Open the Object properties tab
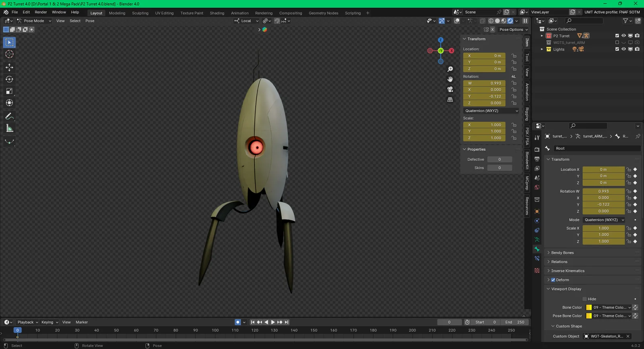The image size is (644, 349). click(x=537, y=211)
